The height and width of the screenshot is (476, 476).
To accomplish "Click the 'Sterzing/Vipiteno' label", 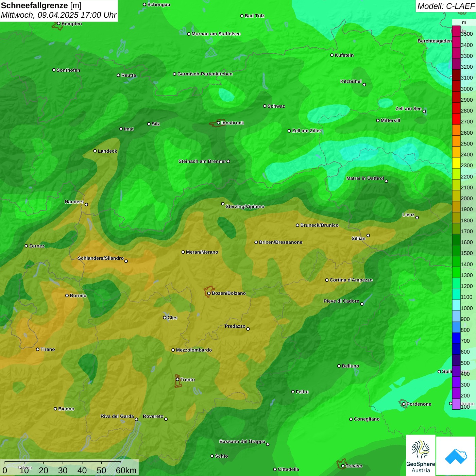I will click(x=245, y=206).
